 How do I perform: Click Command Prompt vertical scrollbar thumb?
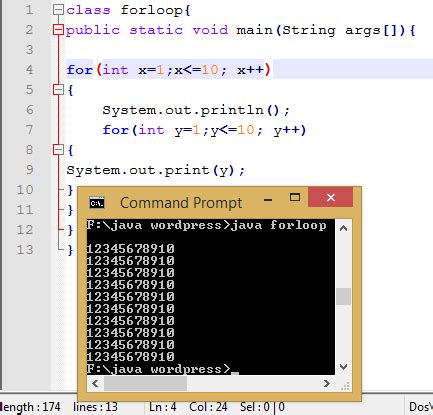point(343,296)
